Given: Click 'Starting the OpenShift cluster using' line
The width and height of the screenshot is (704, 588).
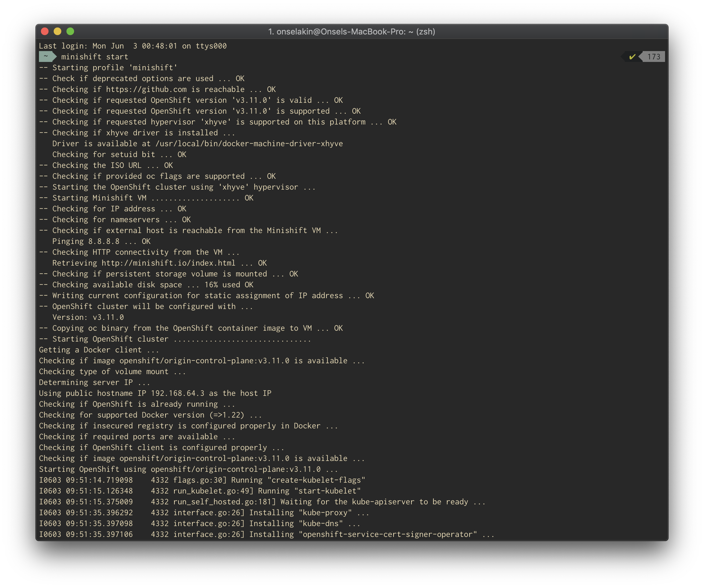Looking at the screenshot, I should pos(177,187).
